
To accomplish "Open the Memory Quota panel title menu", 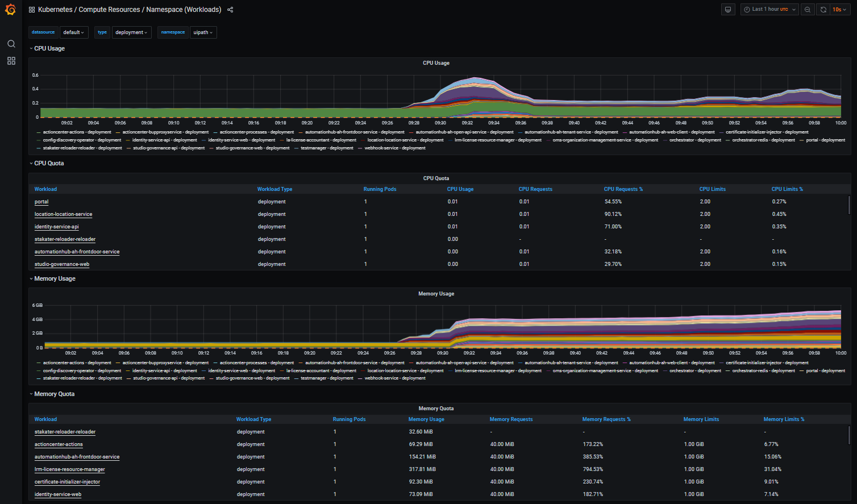I will click(x=436, y=409).
